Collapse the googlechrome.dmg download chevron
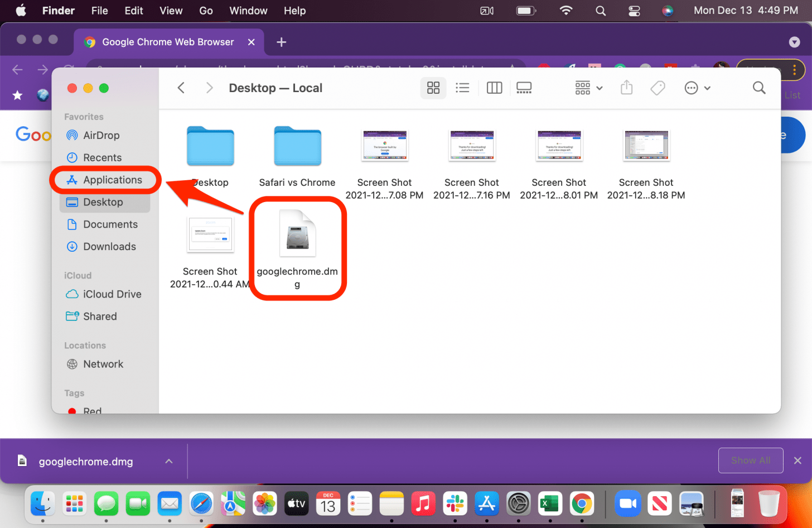This screenshot has width=812, height=528. 168,461
